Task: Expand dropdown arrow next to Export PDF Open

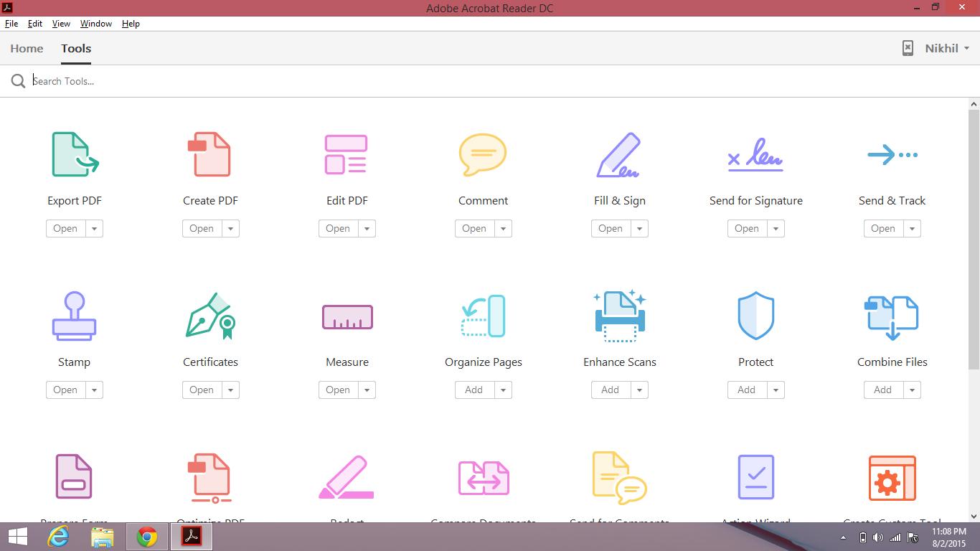Action: coord(94,229)
